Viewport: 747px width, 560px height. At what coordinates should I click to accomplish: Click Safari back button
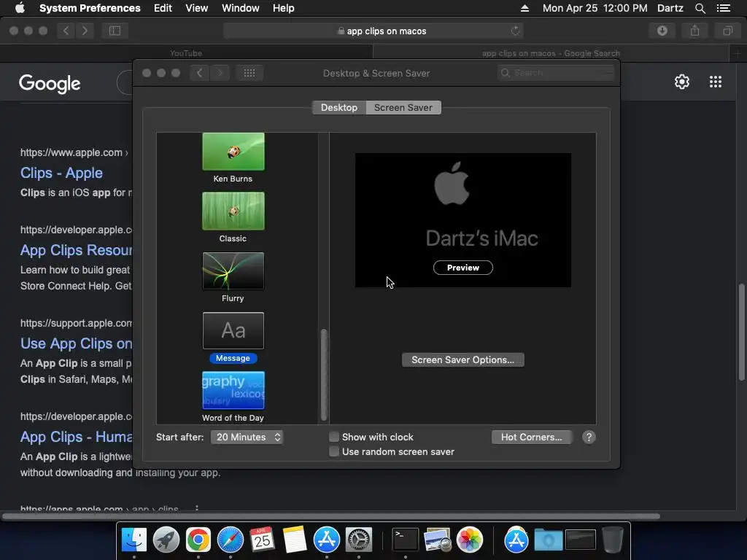[66, 31]
